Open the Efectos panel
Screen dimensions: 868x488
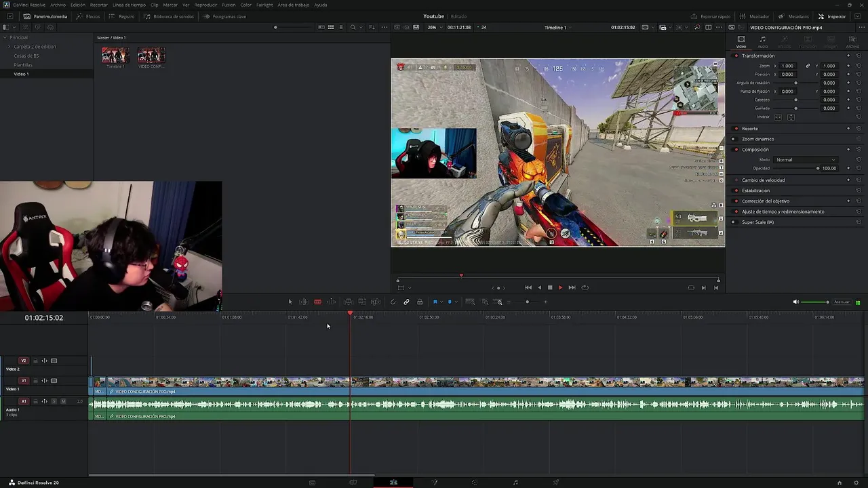[x=88, y=16]
